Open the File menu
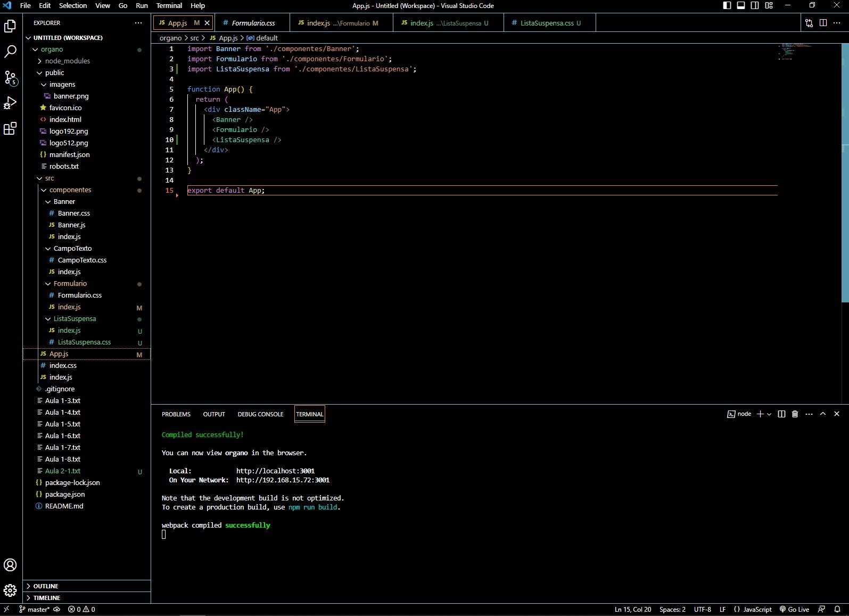The width and height of the screenshot is (849, 616). point(25,5)
